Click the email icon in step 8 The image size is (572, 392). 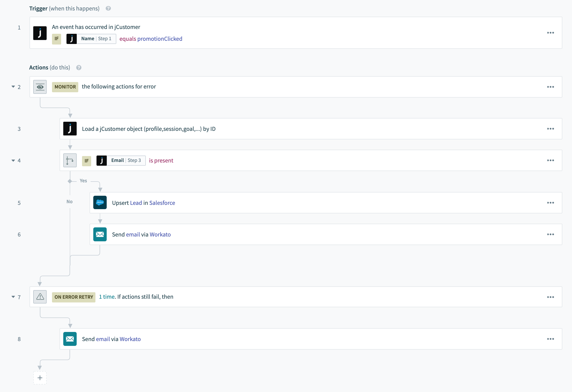click(70, 339)
